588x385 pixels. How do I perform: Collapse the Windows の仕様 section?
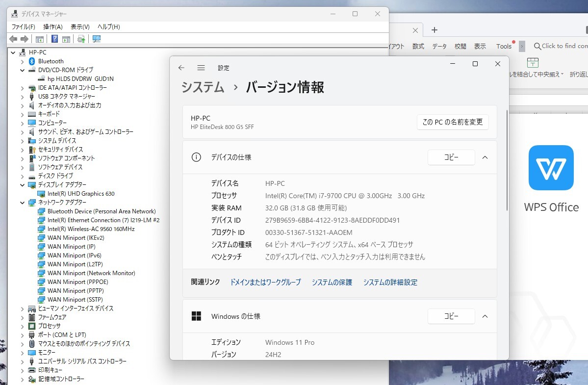coord(485,316)
